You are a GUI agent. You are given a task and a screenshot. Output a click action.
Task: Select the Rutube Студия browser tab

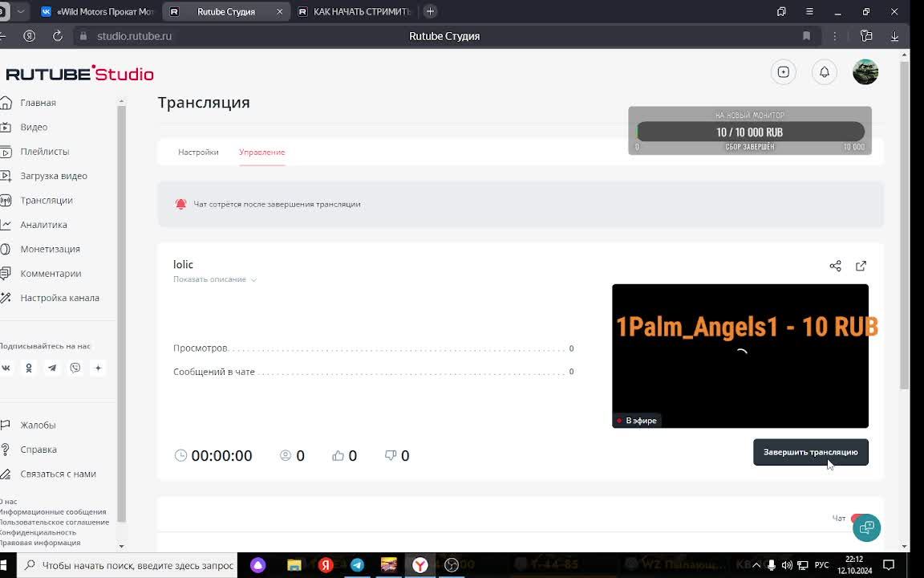(x=225, y=12)
